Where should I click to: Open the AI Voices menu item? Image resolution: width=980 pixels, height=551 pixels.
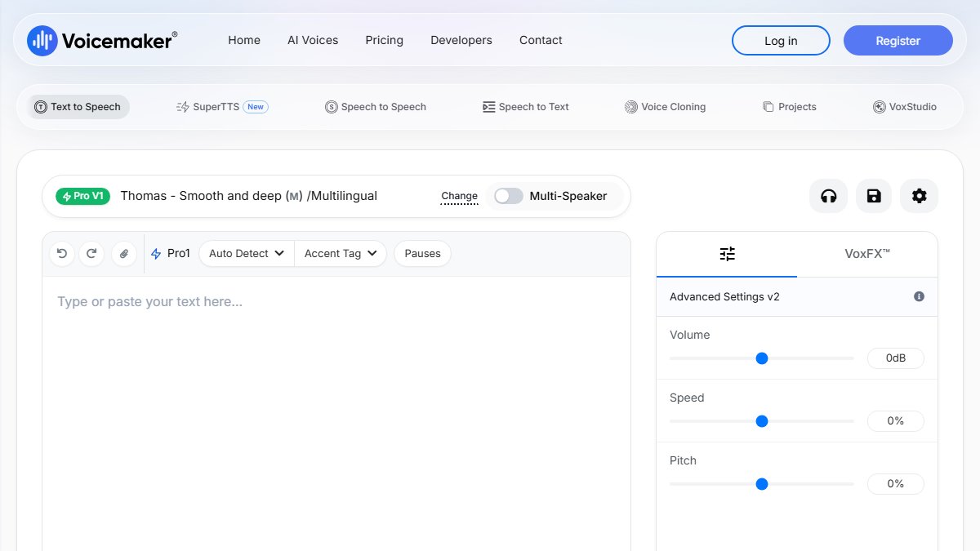pos(313,40)
